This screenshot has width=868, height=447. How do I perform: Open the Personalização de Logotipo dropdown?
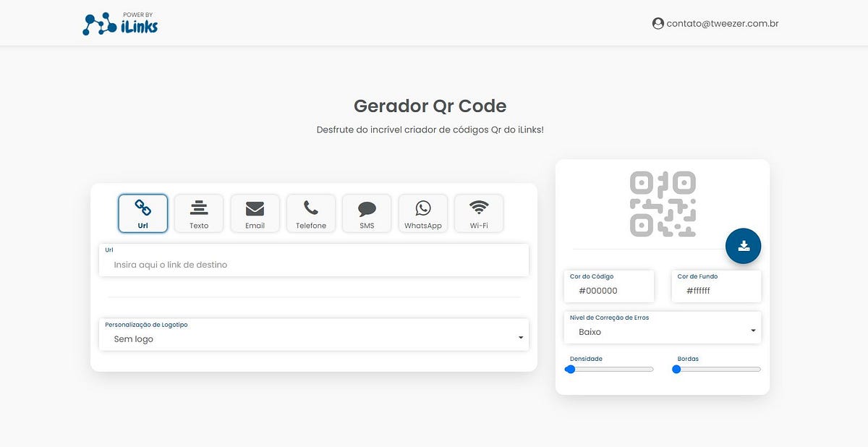click(313, 335)
